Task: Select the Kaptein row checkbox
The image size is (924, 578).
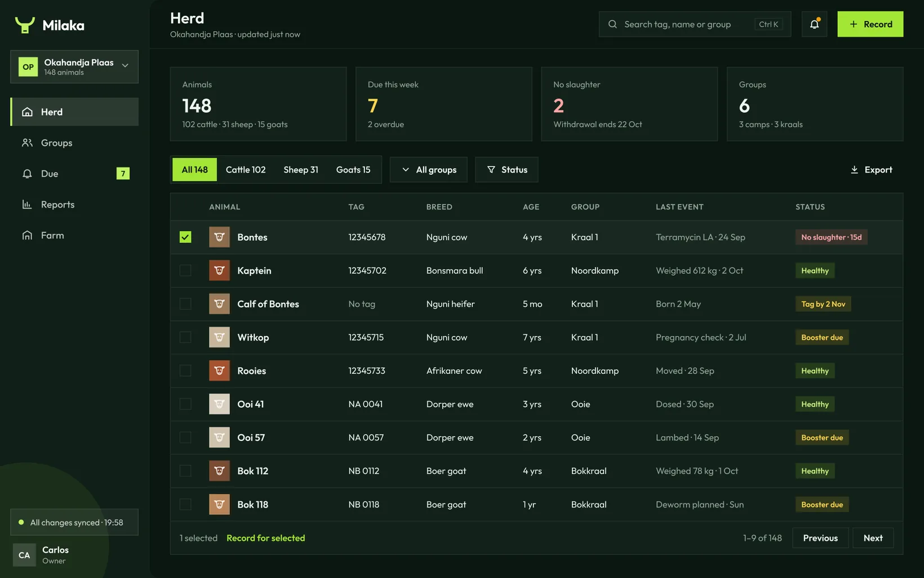Action: click(x=185, y=271)
